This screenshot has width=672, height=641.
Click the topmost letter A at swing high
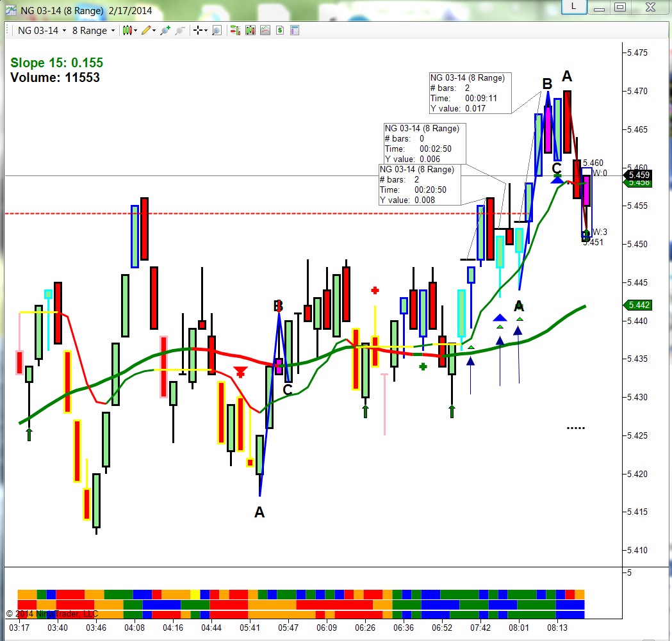tap(567, 76)
